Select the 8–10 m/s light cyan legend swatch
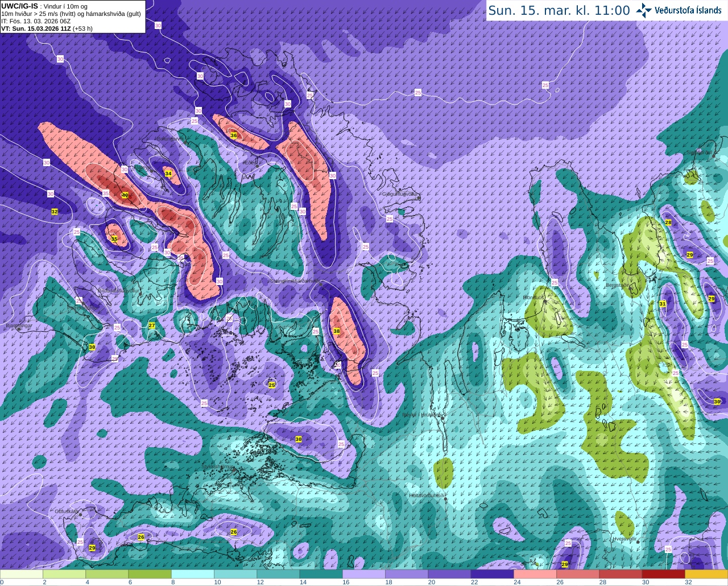728x586 pixels. [x=193, y=574]
